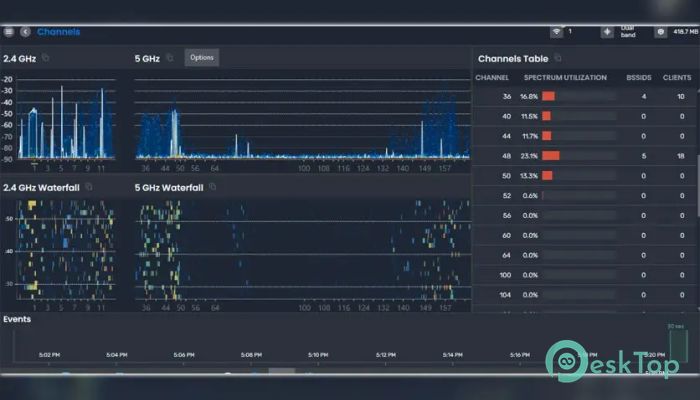The image size is (700, 400).
Task: Select channel 104 row number
Action: pyautogui.click(x=505, y=295)
